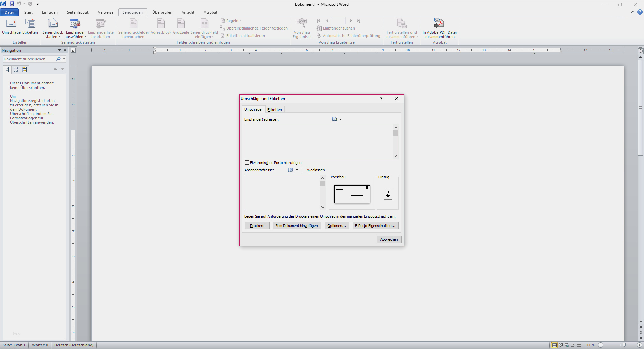Expand the Empfänger address book dropdown arrow
This screenshot has height=349, width=644.
pyautogui.click(x=340, y=119)
